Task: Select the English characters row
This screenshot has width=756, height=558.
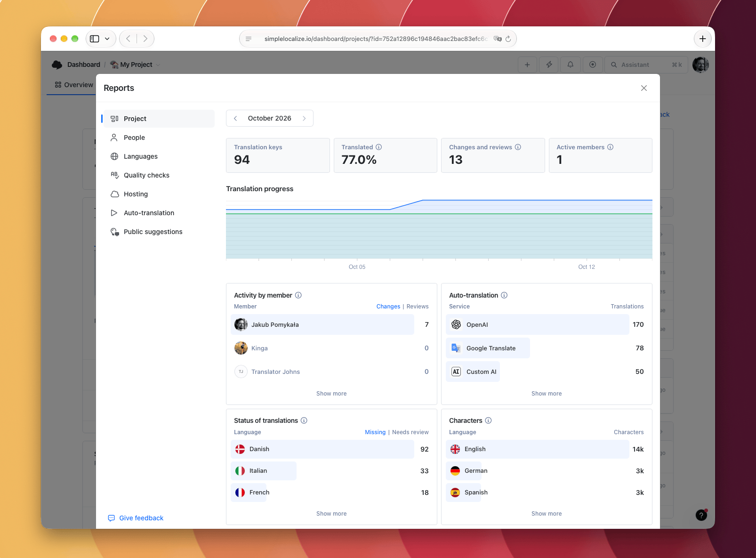Action: 547,449
